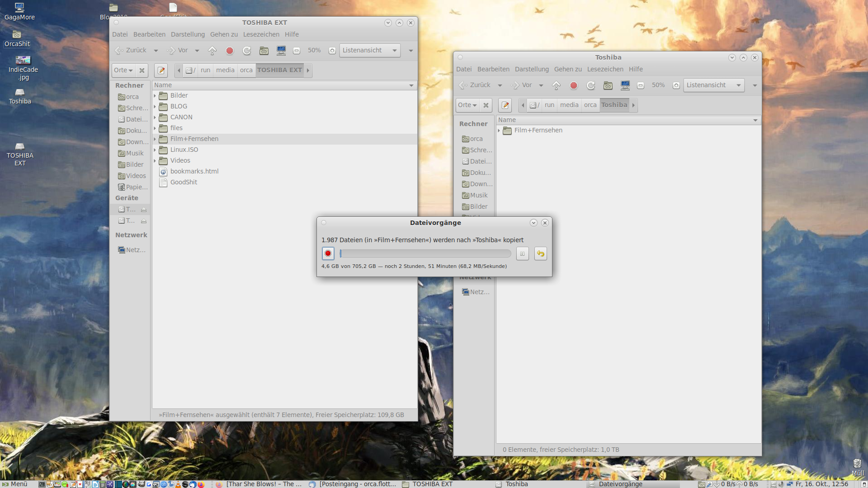Open the GagaMore desktop icon

[19, 12]
